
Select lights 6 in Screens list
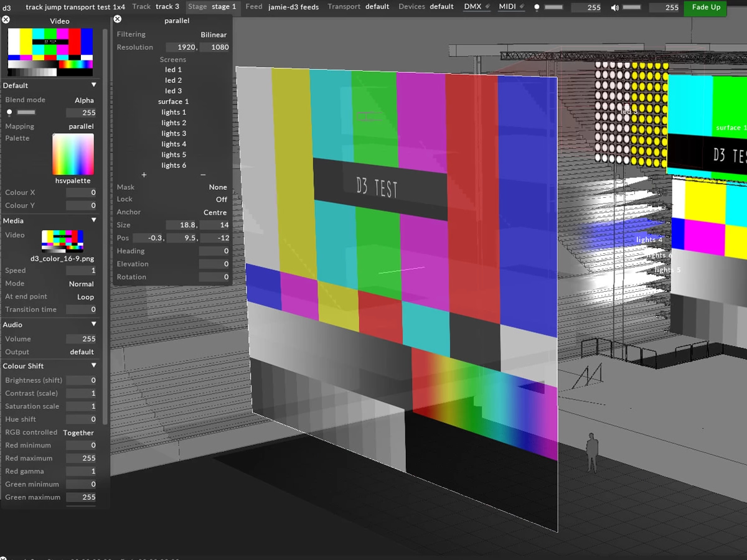[174, 166]
